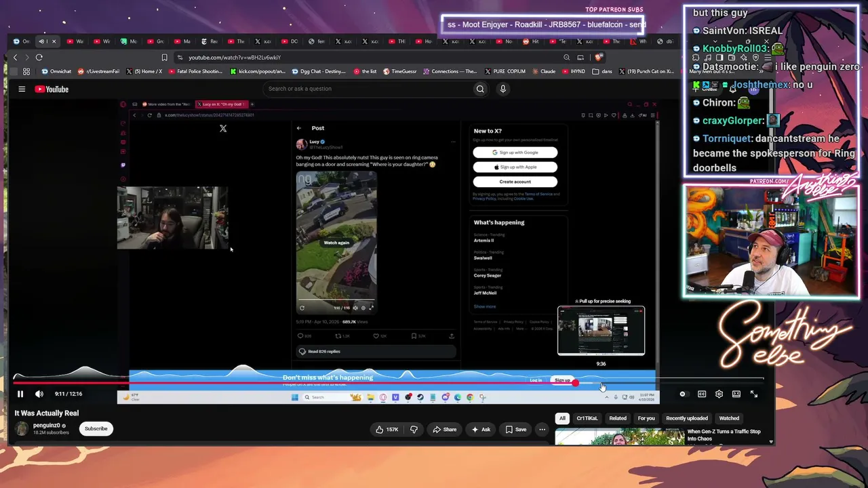Viewport: 868px width, 488px height.
Task: Select the For you filter chip
Action: coord(646,418)
